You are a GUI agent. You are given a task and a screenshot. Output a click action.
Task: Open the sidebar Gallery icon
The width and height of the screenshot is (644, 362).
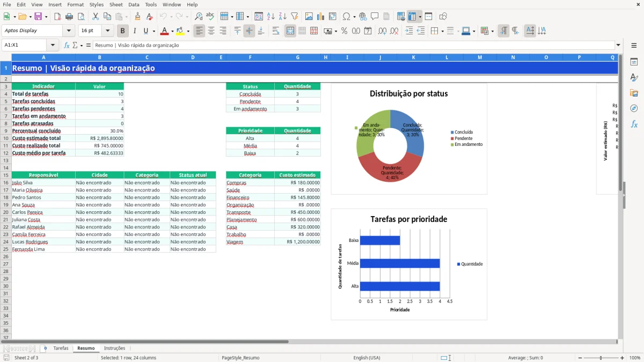point(634,93)
